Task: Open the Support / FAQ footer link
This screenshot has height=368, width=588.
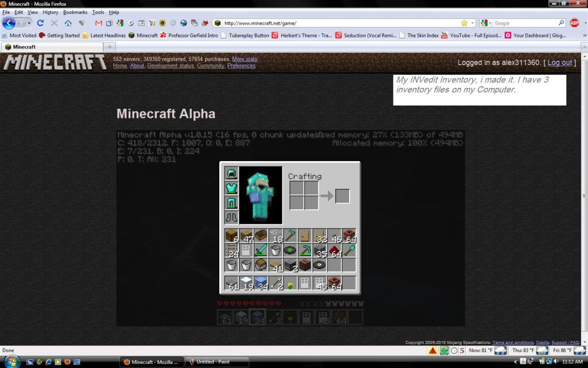Action: [x=566, y=343]
